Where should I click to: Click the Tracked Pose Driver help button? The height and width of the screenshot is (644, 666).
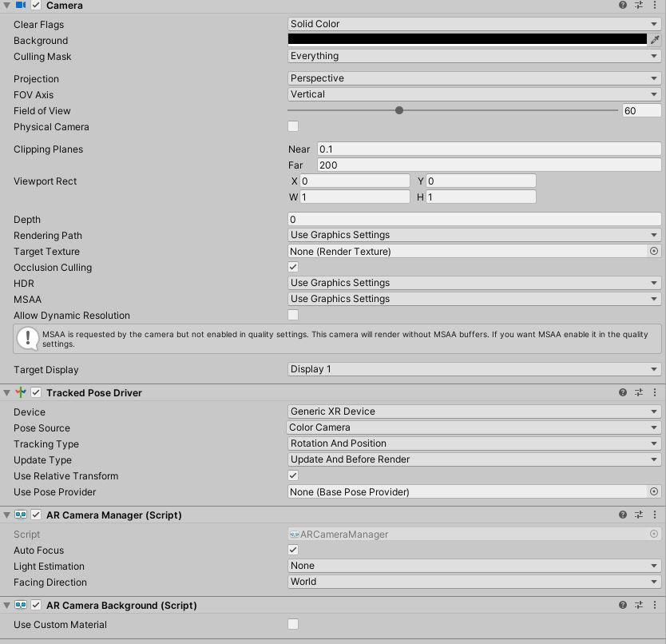click(621, 392)
